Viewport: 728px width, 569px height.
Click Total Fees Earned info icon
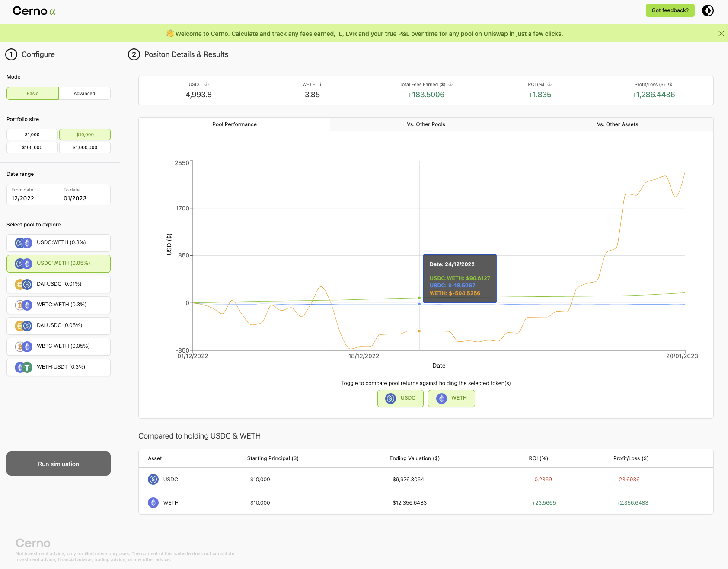point(450,84)
